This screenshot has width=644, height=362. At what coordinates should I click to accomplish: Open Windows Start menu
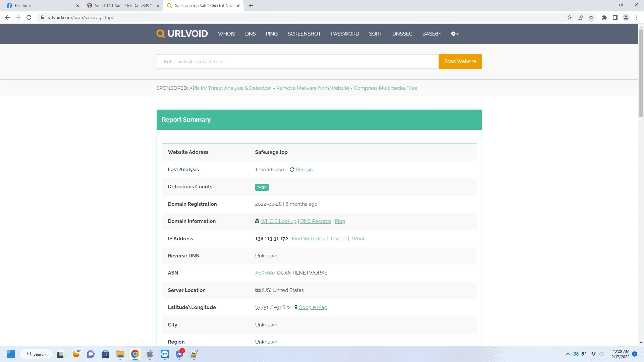click(x=11, y=354)
